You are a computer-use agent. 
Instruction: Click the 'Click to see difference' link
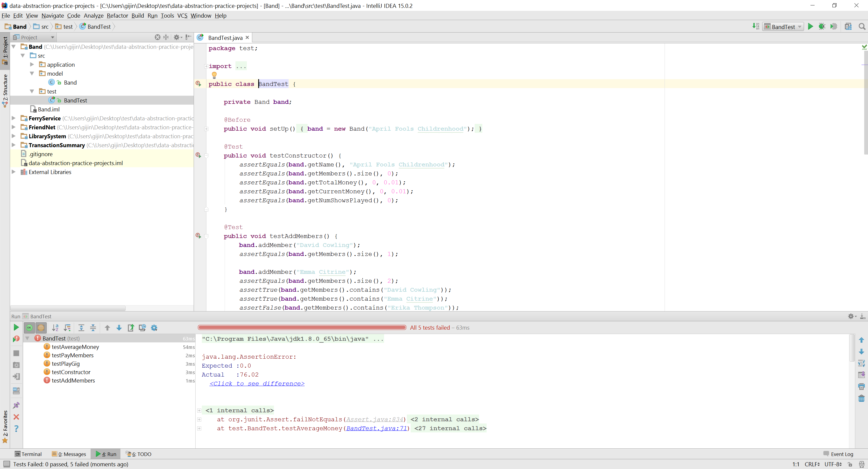257,384
